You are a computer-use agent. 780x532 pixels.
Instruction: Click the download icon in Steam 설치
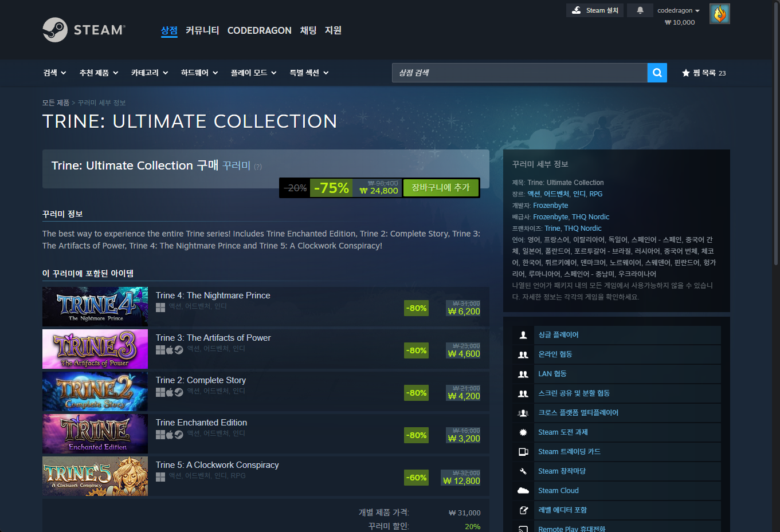(x=577, y=10)
